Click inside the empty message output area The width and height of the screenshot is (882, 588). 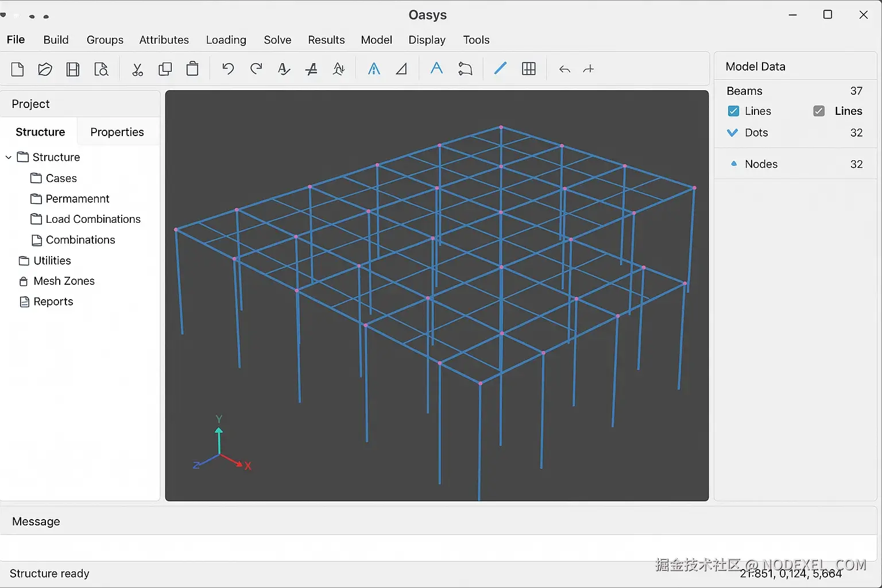click(439, 548)
